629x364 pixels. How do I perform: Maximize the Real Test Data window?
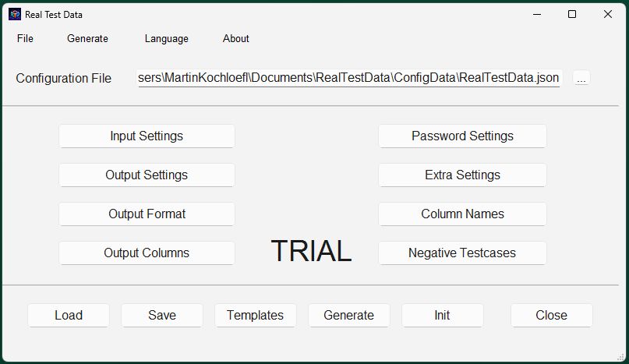pos(572,15)
